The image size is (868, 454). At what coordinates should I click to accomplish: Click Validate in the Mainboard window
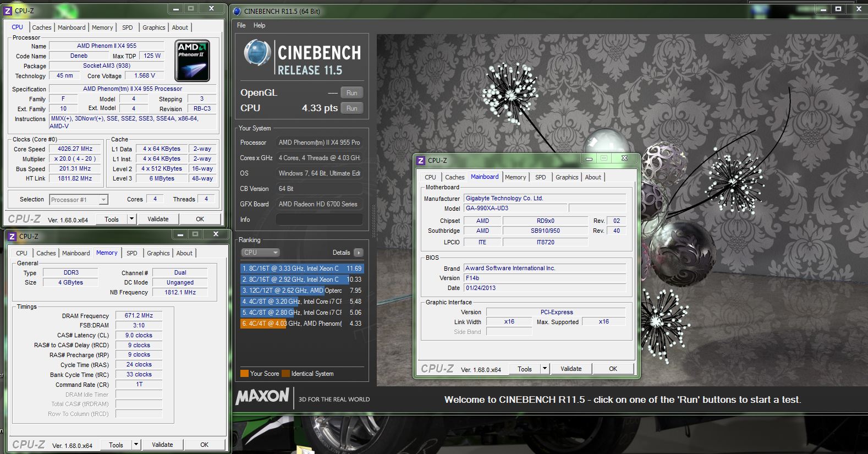tap(571, 369)
